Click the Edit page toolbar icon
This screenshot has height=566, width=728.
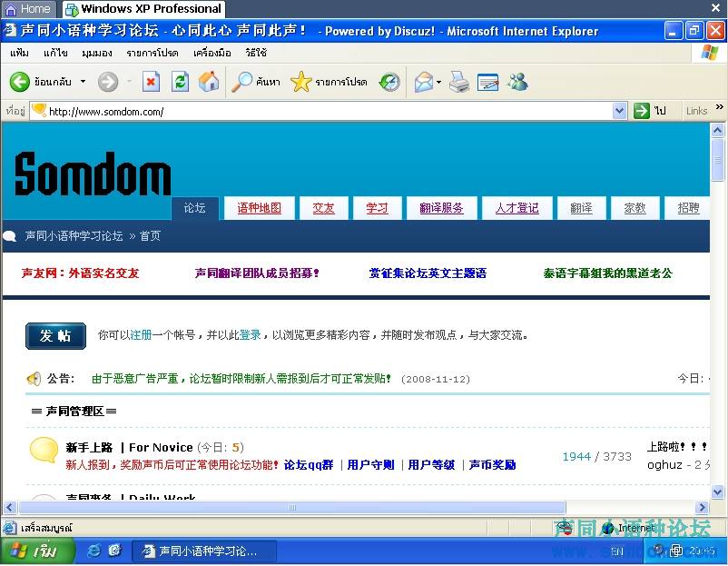tap(488, 83)
